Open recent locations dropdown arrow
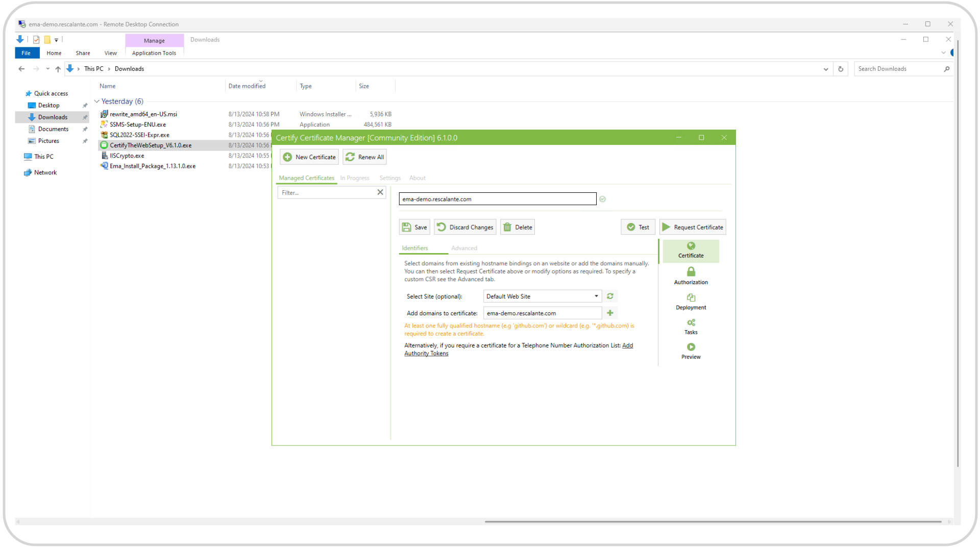980x551 pixels. click(47, 69)
